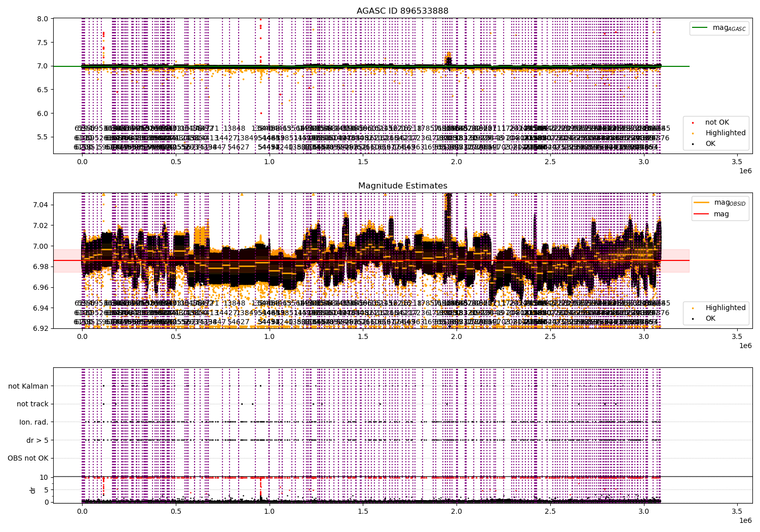Click the 1.0 x-tick of bottom plot
760x532 pixels.
pos(270,512)
